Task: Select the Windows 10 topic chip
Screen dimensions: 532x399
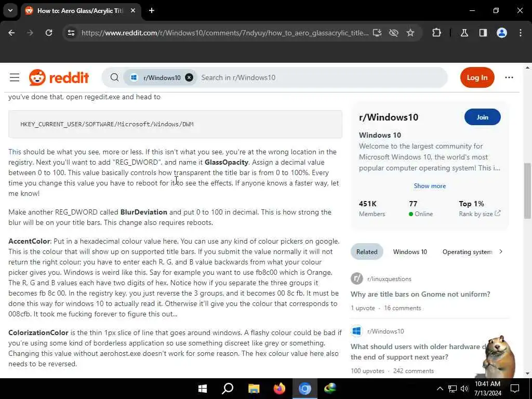Action: [x=410, y=252]
